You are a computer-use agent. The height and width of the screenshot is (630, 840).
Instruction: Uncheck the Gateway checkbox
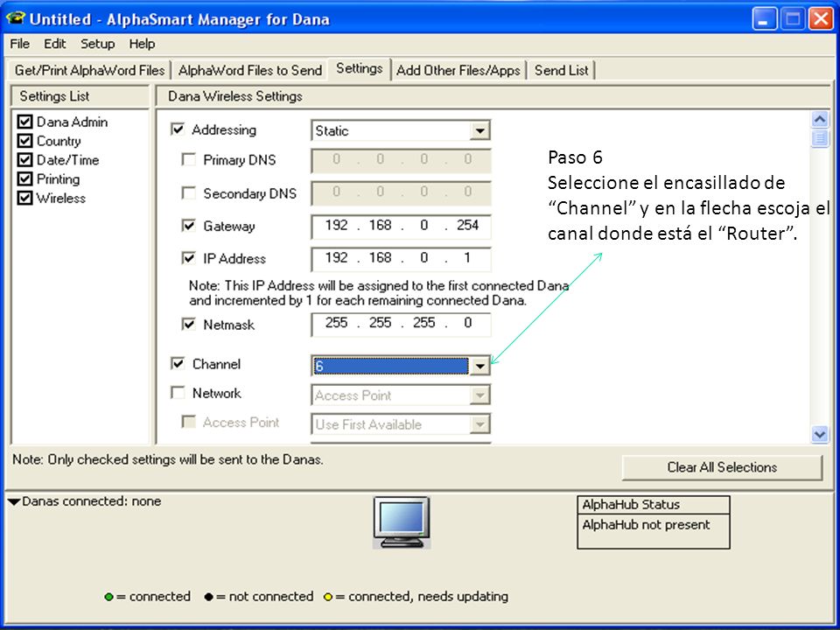point(189,226)
